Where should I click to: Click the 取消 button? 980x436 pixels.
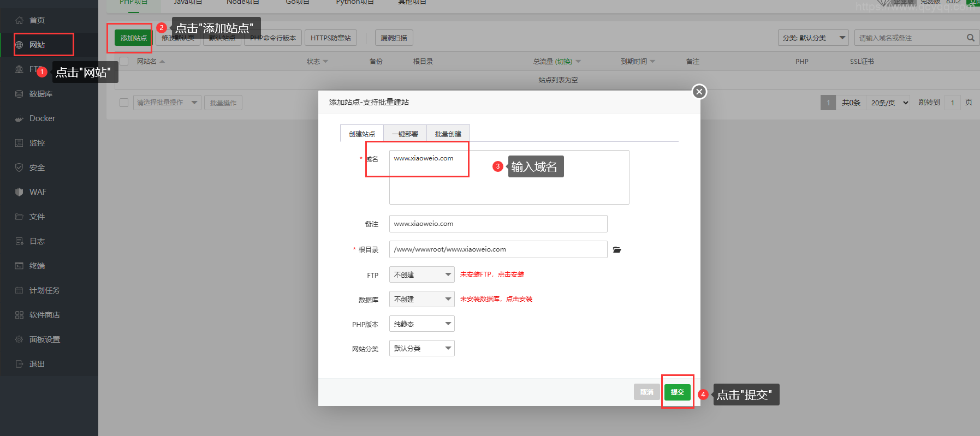coord(646,392)
